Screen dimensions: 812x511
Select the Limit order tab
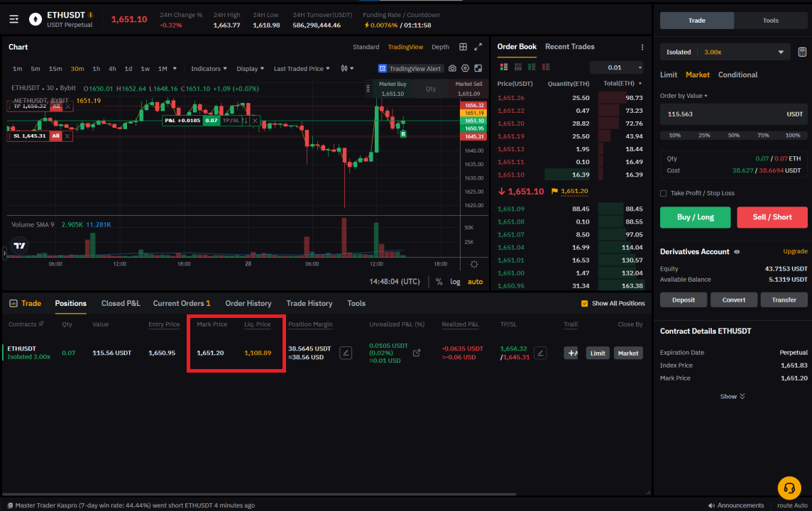[x=669, y=75]
